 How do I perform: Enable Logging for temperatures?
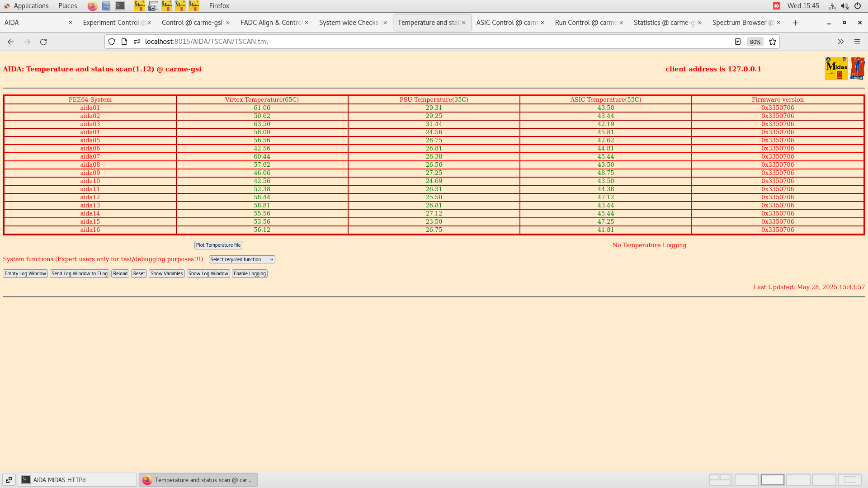[250, 273]
